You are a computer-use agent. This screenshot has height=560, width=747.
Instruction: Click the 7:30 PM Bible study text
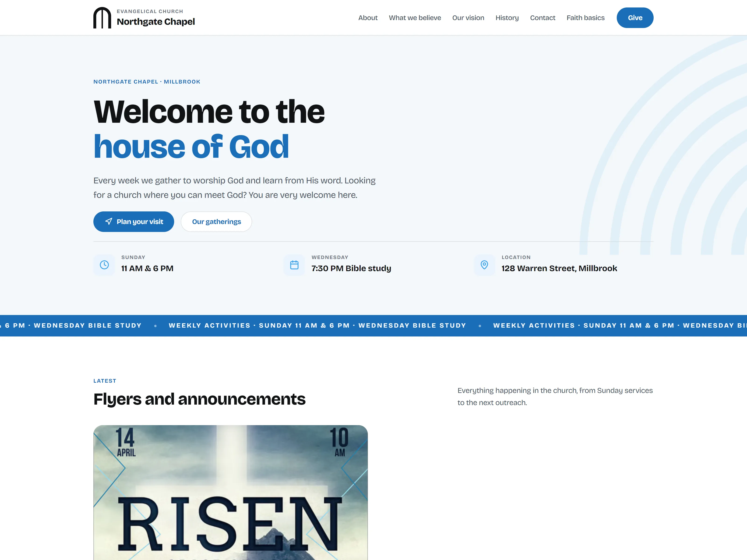[x=351, y=269]
